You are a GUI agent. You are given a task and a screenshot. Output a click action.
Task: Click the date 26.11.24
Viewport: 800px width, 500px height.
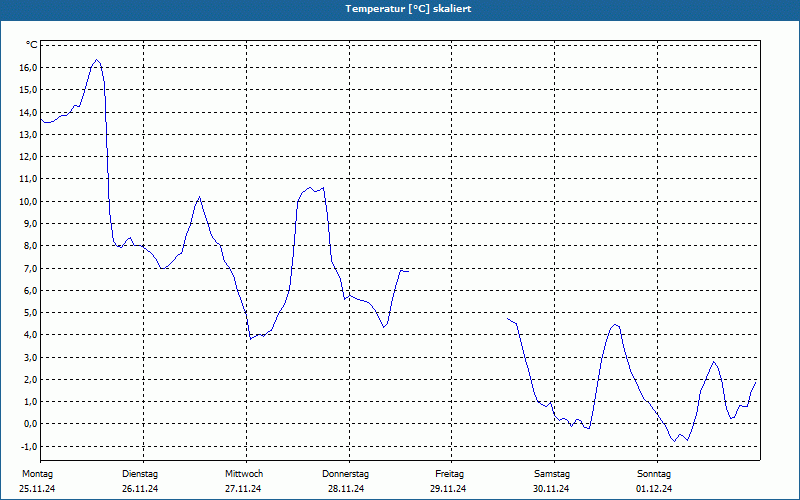(x=140, y=489)
